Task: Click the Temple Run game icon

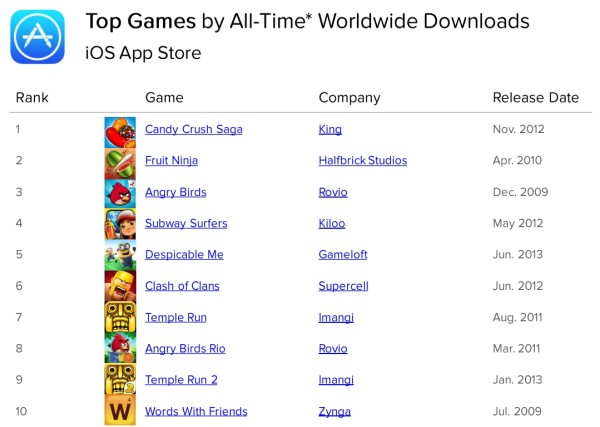Action: 120,317
